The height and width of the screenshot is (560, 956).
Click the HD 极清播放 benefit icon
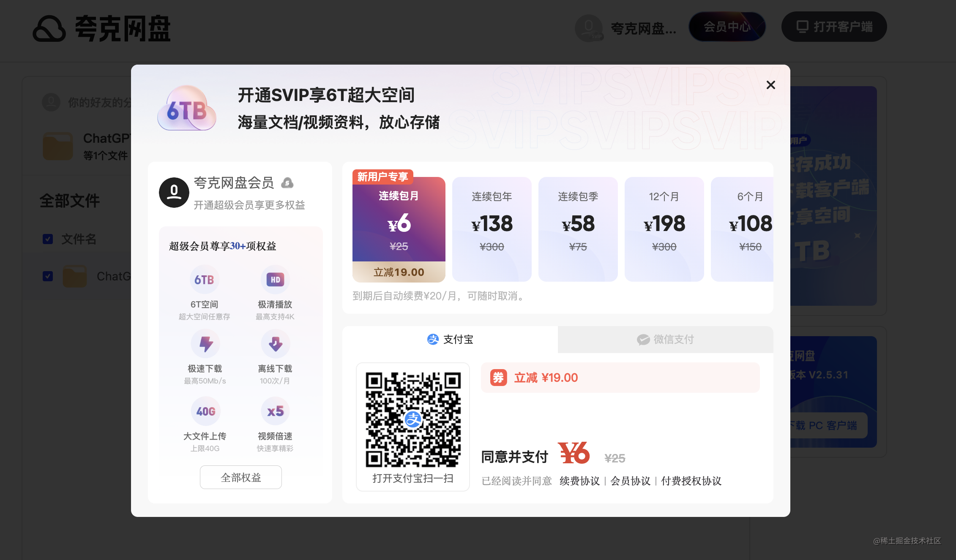tap(275, 280)
